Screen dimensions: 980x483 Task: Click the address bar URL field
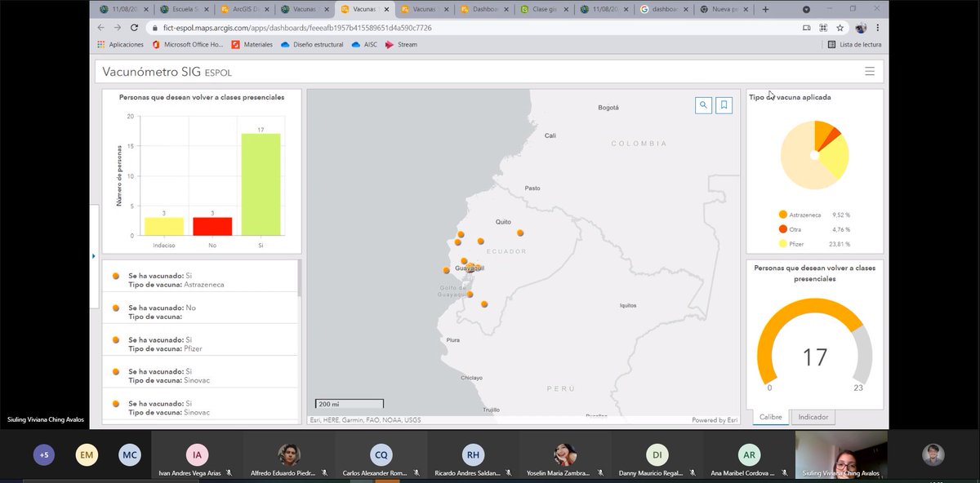click(x=474, y=28)
